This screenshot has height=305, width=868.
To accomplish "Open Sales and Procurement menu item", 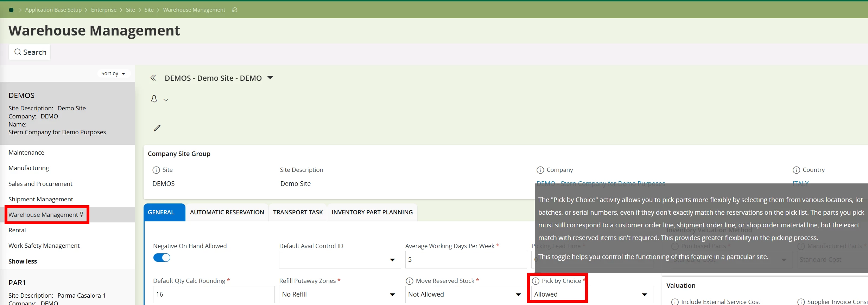I will [x=68, y=184].
